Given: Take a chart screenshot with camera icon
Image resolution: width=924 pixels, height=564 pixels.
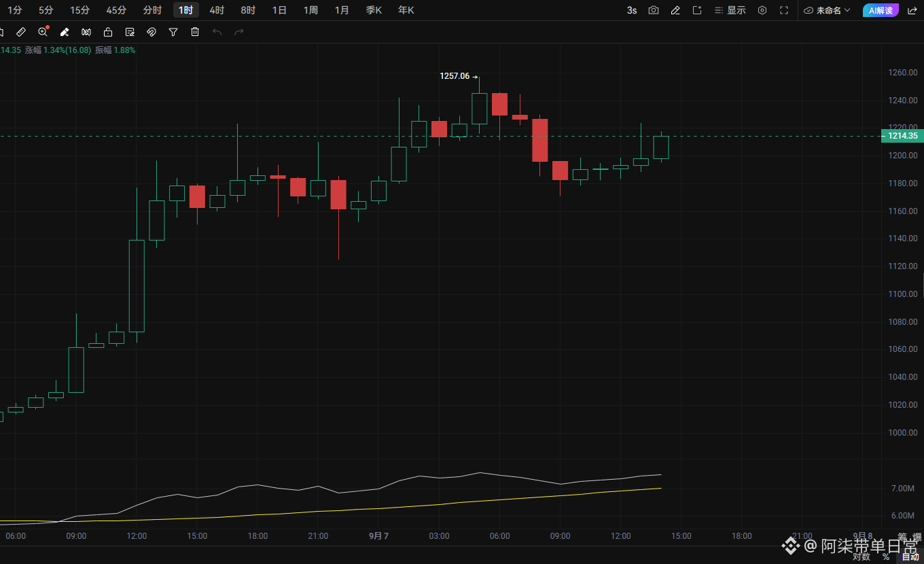Looking at the screenshot, I should point(654,10).
